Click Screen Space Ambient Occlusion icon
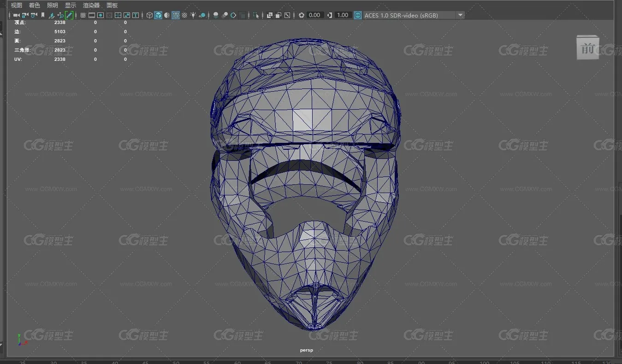 pyautogui.click(x=216, y=15)
